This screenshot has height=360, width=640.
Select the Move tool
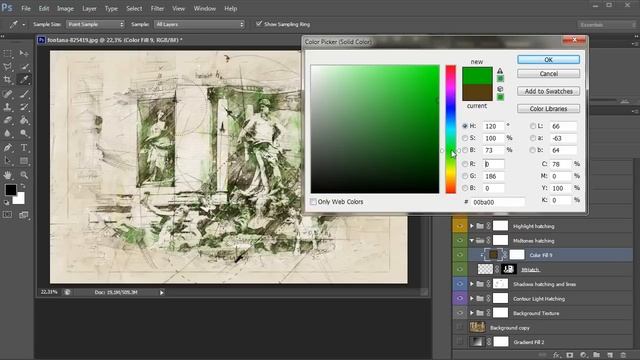tap(24, 53)
